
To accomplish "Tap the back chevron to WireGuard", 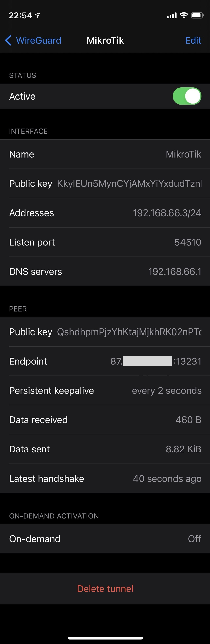I will click(x=8, y=40).
